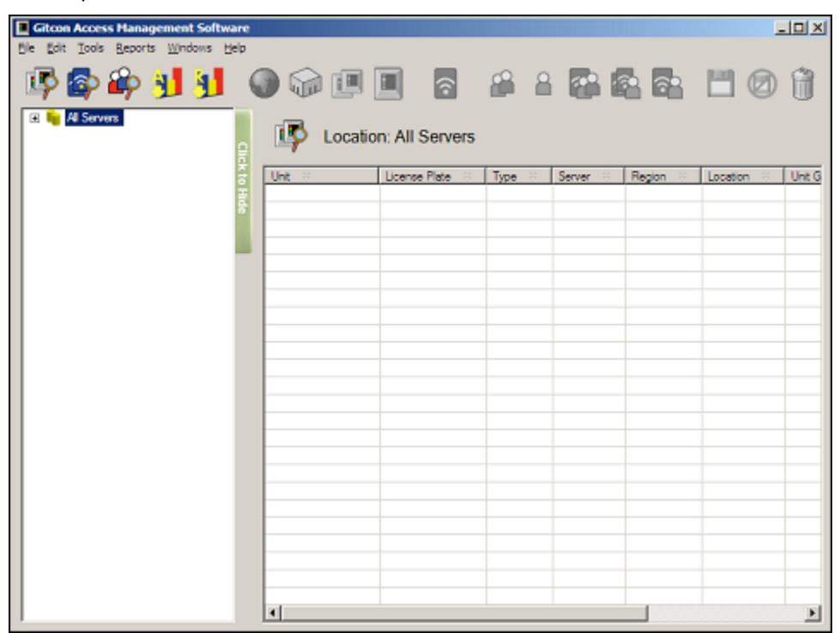The width and height of the screenshot is (840, 633).
Task: Click the horizontal scrollbar thumb
Action: (464, 612)
